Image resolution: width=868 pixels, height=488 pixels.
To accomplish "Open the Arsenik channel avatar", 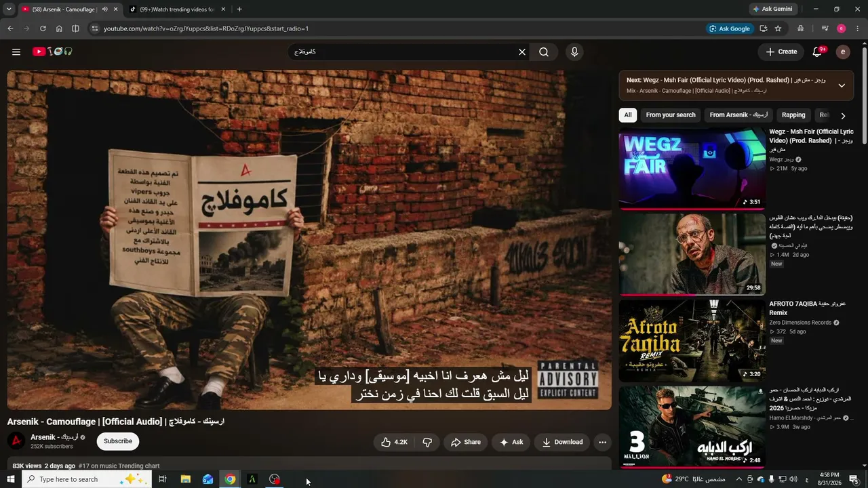I will 16,441.
